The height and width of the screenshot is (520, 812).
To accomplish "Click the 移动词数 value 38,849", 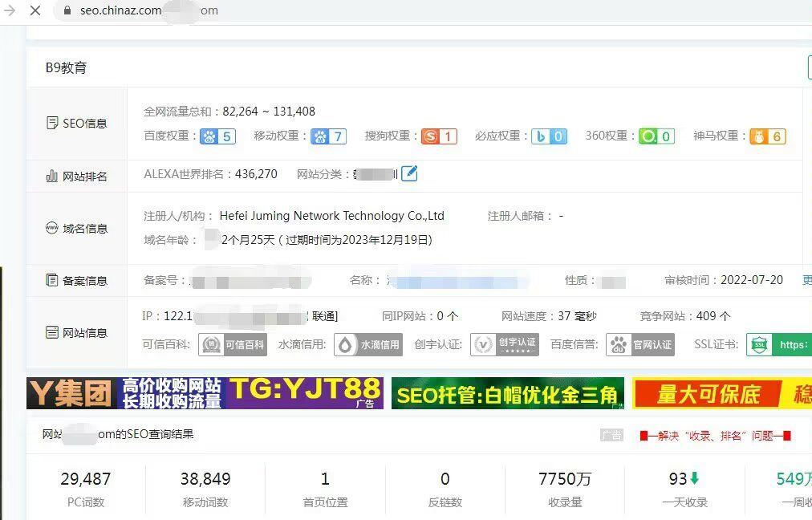I will coord(205,478).
